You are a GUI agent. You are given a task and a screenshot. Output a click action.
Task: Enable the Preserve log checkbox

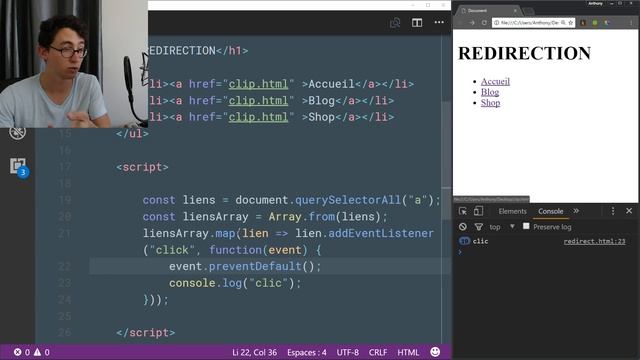click(526, 226)
